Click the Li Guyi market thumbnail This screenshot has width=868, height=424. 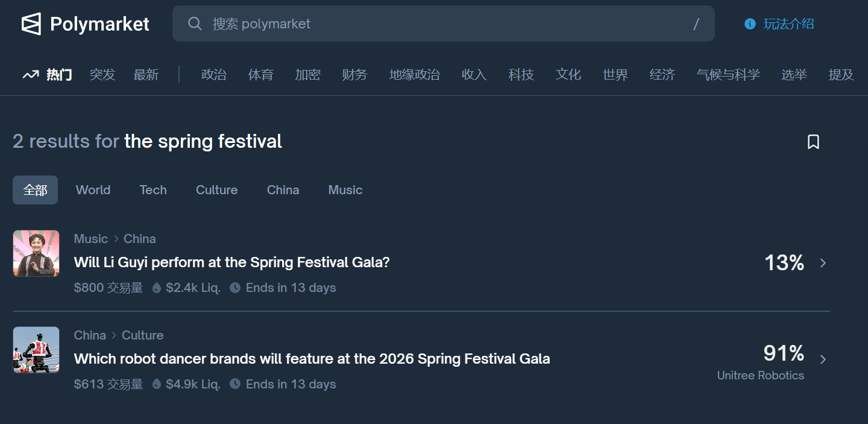pyautogui.click(x=36, y=253)
